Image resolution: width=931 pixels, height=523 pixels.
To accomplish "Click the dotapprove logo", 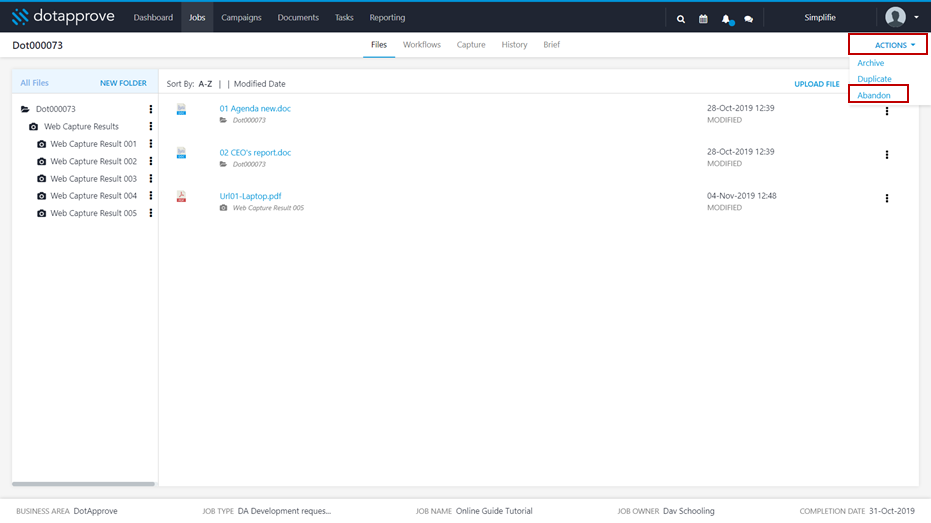I will click(x=63, y=17).
